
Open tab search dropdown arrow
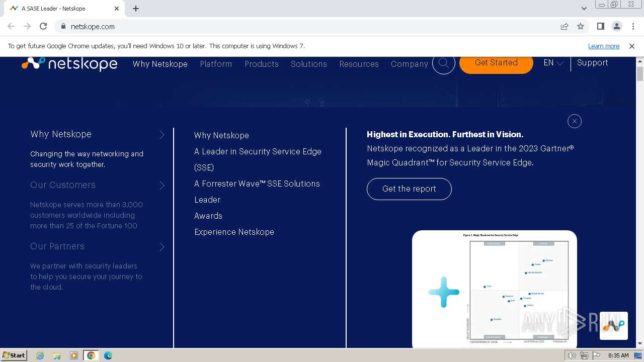click(584, 9)
